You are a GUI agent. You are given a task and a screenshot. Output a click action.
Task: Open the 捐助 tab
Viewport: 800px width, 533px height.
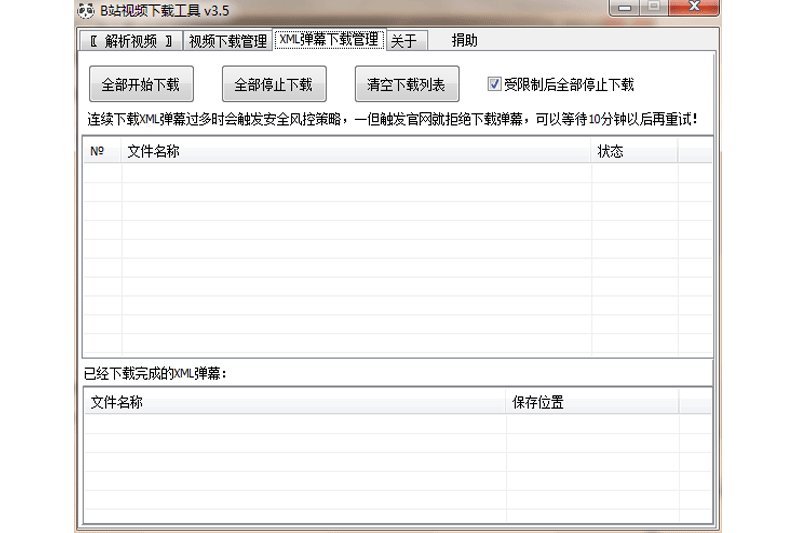[x=464, y=40]
